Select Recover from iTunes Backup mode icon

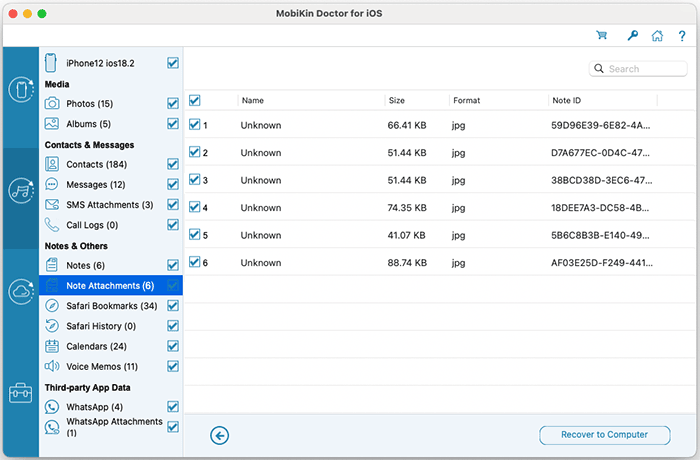pyautogui.click(x=21, y=190)
